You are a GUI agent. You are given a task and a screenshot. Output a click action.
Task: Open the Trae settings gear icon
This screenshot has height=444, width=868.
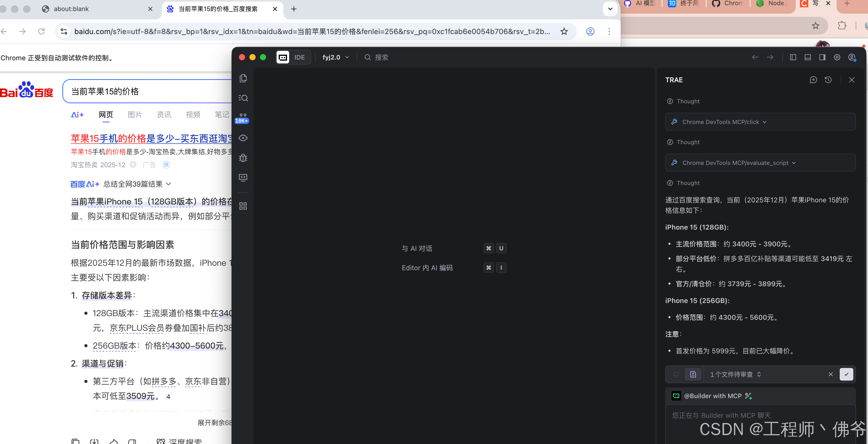click(x=837, y=57)
